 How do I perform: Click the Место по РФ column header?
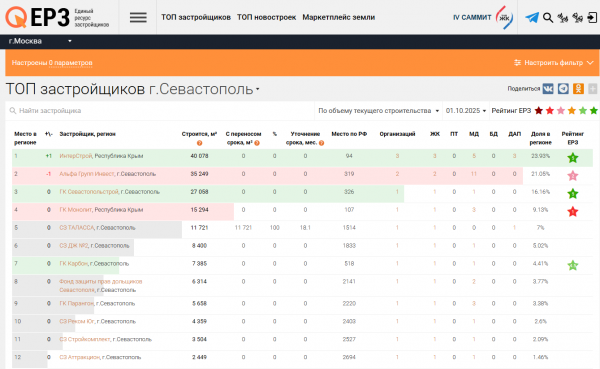pos(349,134)
